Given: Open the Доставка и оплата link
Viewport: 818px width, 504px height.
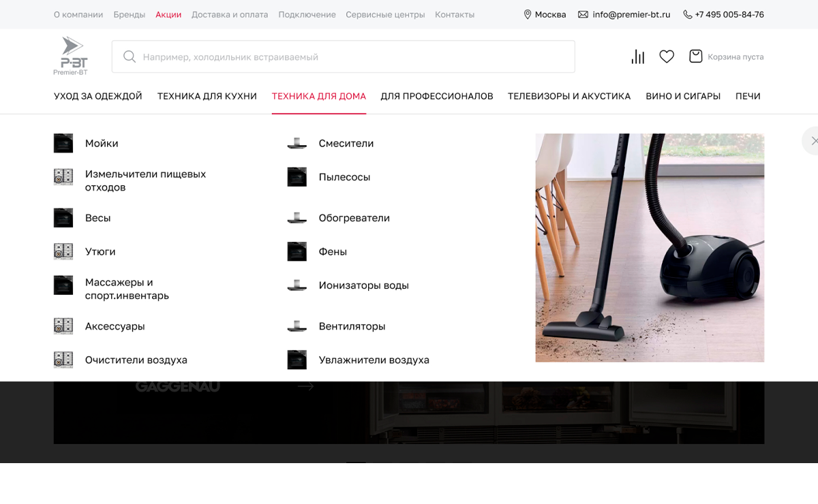Looking at the screenshot, I should point(230,14).
